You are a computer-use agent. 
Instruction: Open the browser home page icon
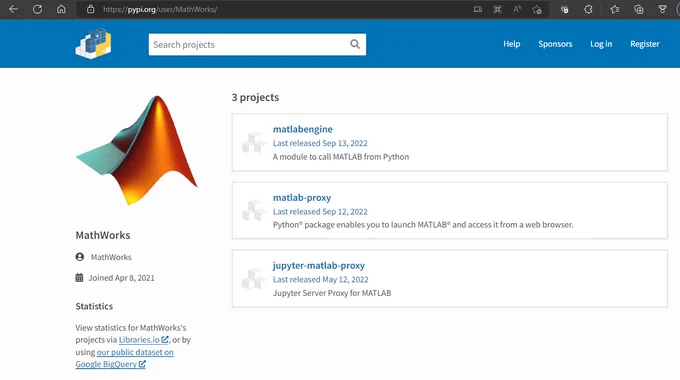61,9
